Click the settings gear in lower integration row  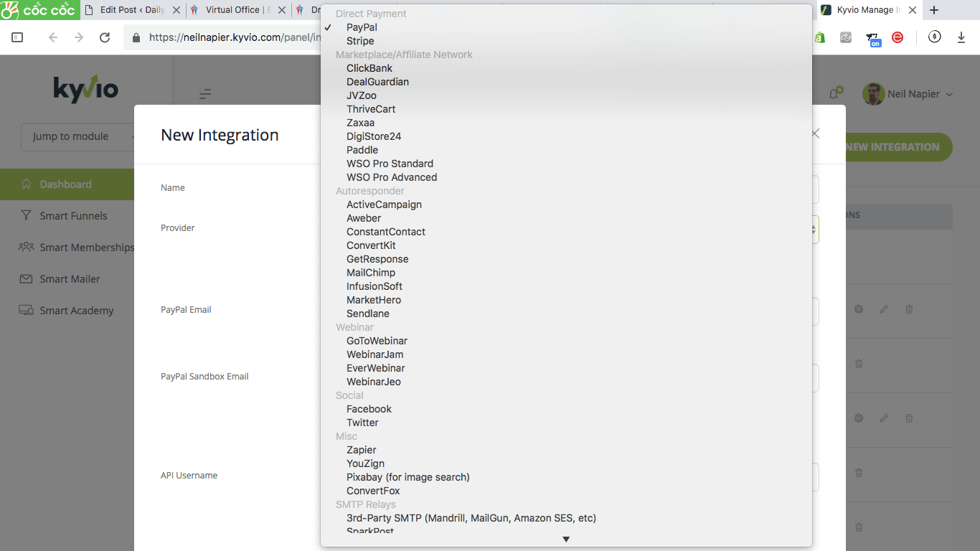(859, 418)
